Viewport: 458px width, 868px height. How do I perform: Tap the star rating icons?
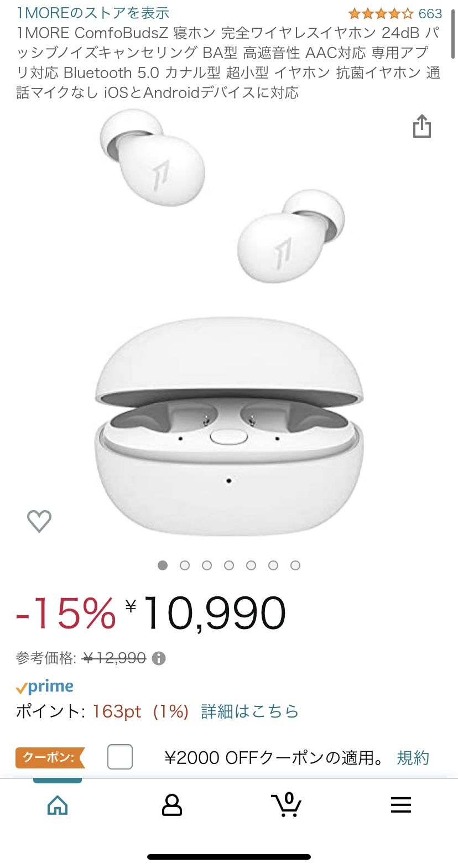click(x=381, y=13)
